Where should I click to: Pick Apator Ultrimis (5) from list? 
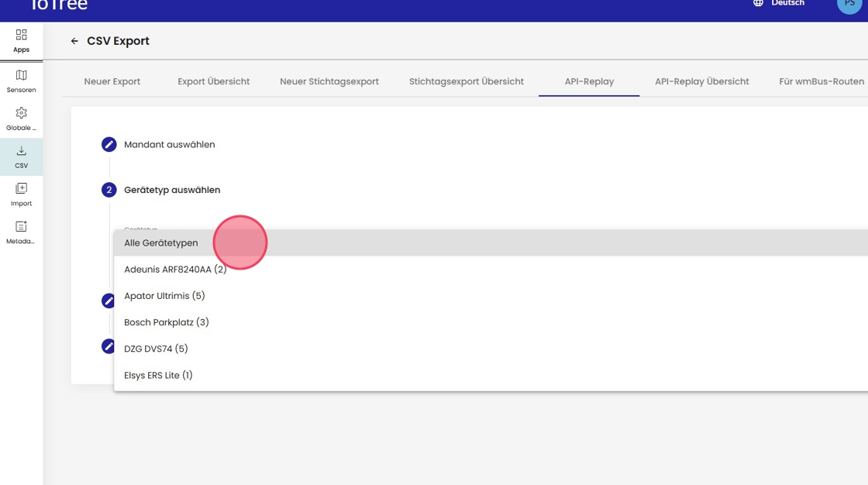point(164,296)
